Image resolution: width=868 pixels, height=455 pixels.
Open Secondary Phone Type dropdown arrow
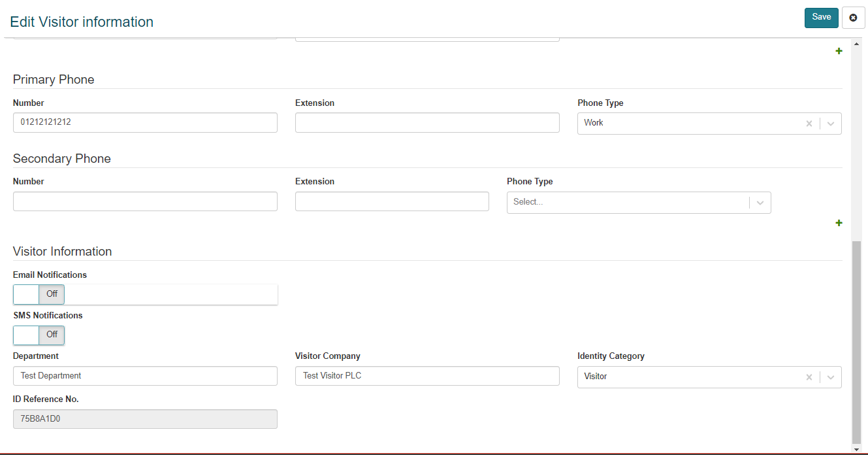click(x=760, y=203)
